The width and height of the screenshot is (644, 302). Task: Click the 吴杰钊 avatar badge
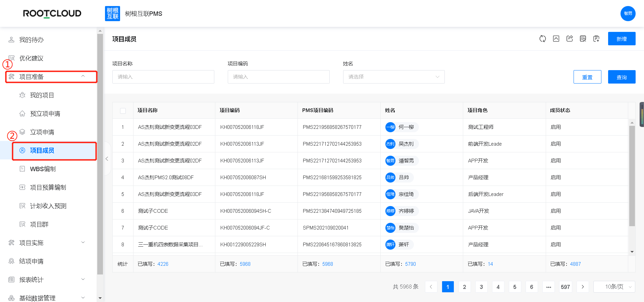[390, 144]
